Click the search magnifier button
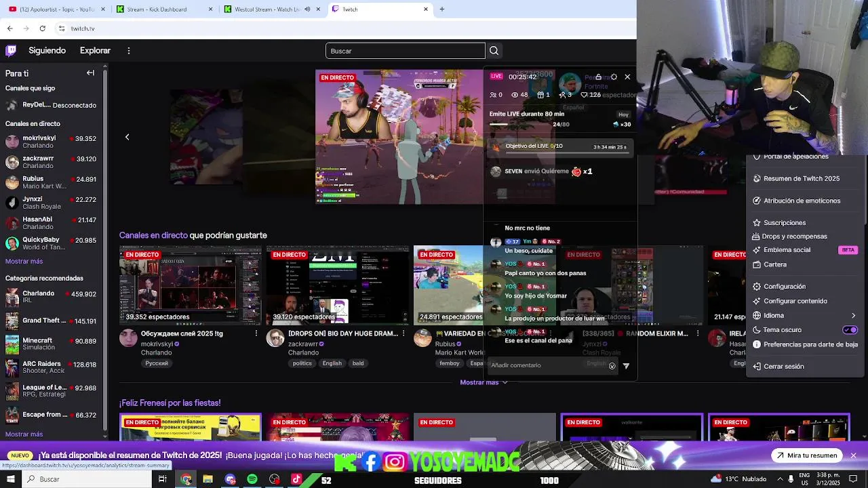This screenshot has width=868, height=488. coord(494,51)
